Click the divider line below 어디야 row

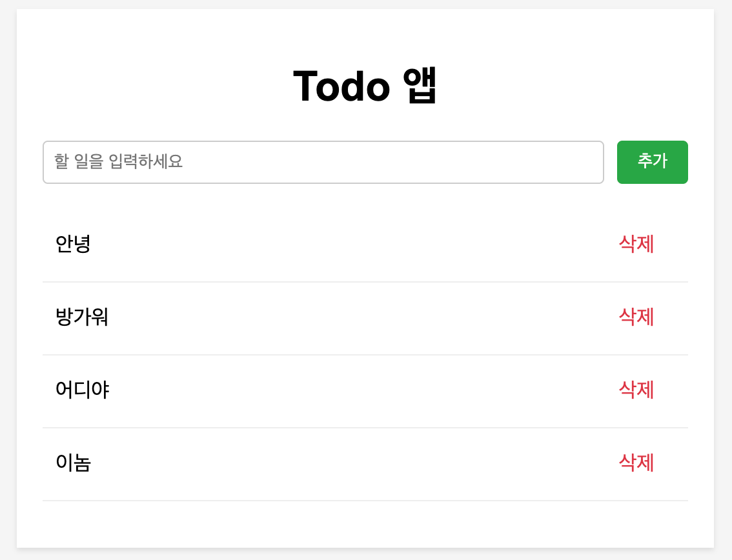click(x=365, y=428)
